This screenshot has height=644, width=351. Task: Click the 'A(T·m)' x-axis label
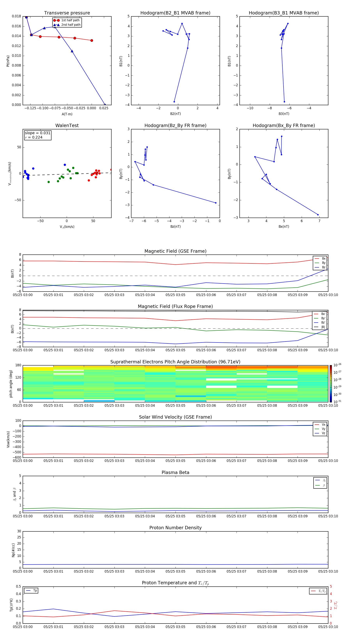pyautogui.click(x=67, y=114)
